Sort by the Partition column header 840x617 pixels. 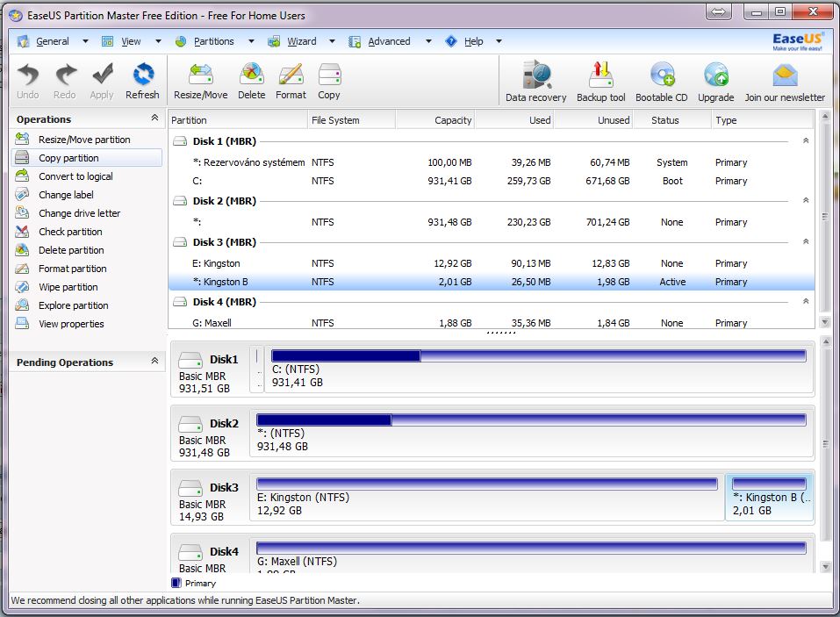(x=238, y=120)
